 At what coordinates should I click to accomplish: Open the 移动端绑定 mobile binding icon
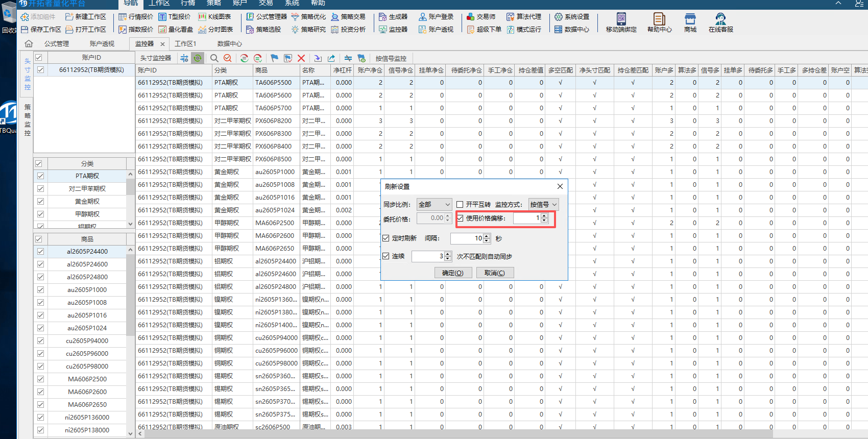pos(621,22)
